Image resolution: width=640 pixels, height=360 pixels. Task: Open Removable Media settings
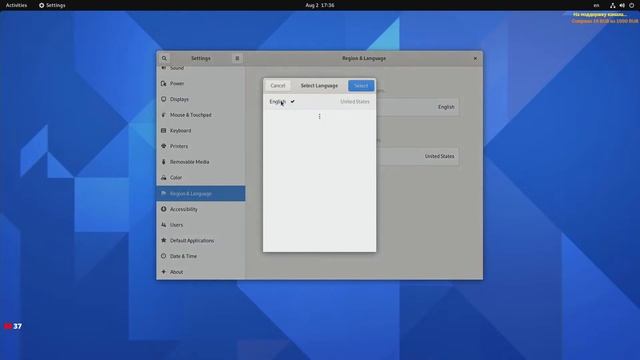tap(201, 162)
